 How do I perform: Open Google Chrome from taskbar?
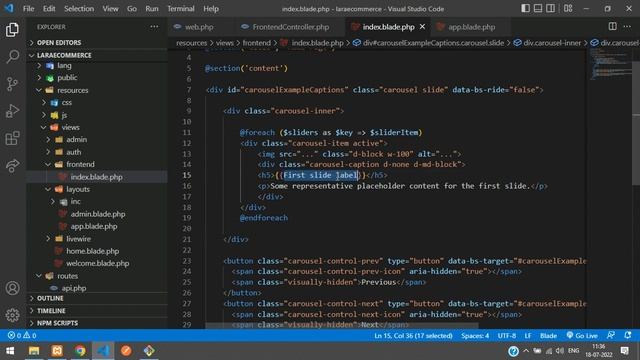click(80, 351)
